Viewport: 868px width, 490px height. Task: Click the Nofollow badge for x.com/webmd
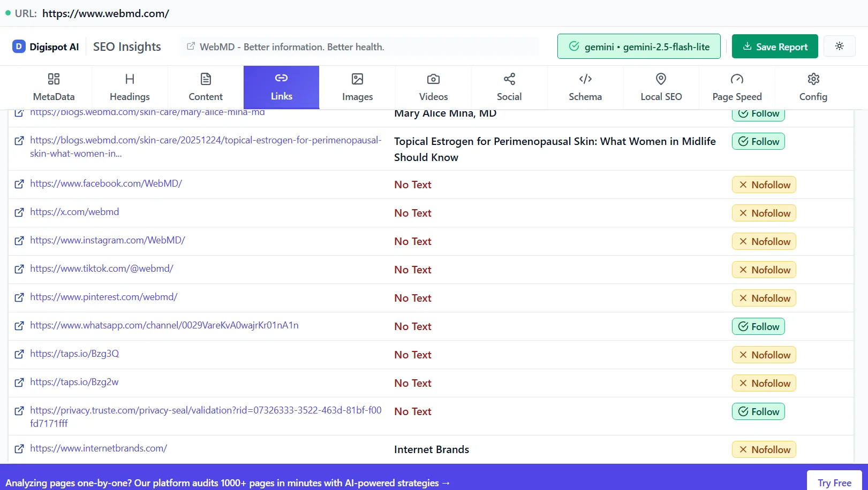coord(764,213)
